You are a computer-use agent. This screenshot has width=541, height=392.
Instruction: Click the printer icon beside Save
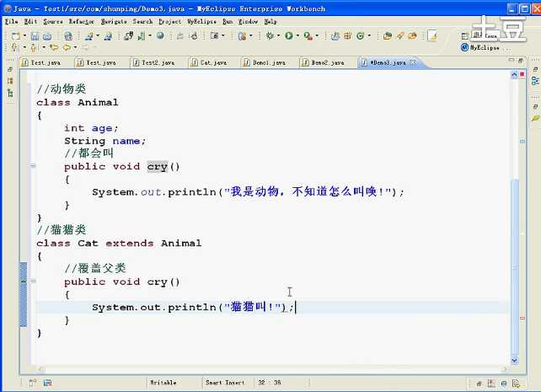(47, 35)
